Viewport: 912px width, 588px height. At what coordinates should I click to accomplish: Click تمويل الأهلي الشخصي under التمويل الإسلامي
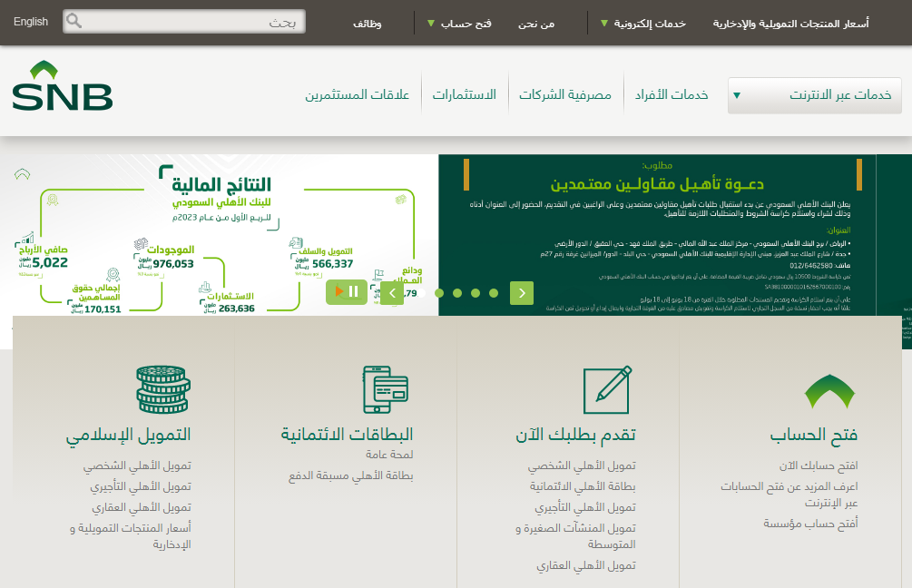click(x=137, y=465)
